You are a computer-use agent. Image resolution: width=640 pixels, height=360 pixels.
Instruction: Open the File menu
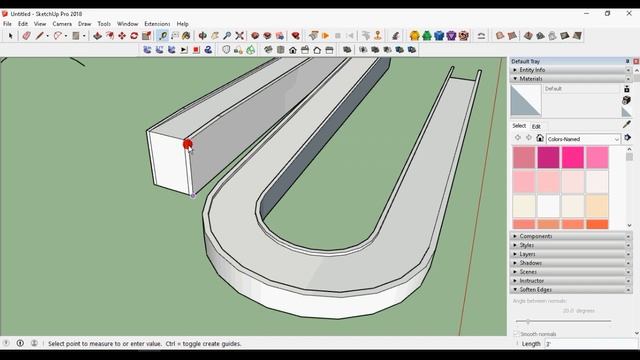click(7, 24)
